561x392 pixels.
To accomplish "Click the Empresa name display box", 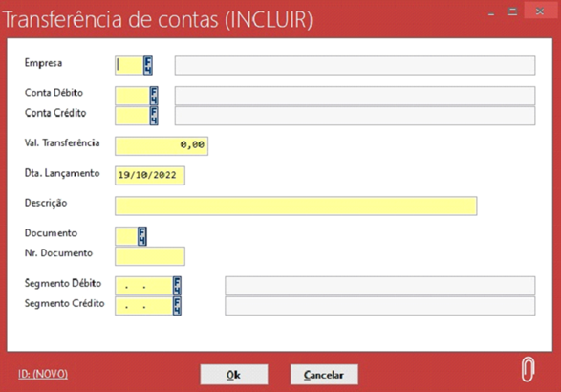I will (x=355, y=66).
